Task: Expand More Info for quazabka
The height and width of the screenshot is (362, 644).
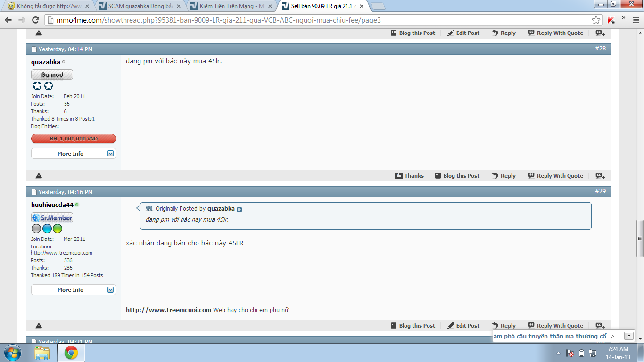Action: [73, 154]
